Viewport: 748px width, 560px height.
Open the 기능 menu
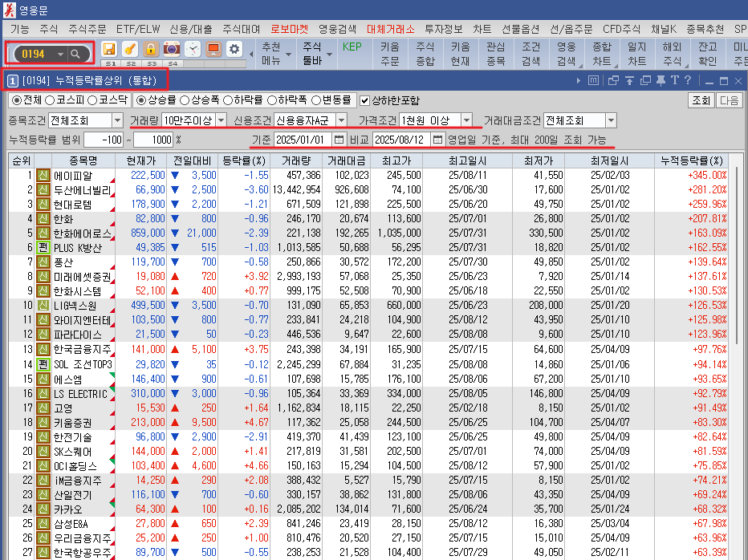click(x=19, y=29)
